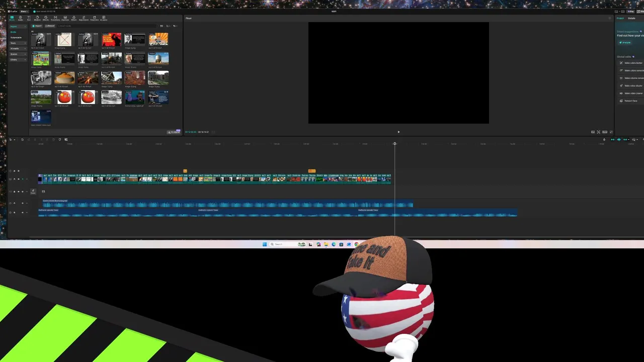The image size is (644, 362).
Task: Open the filter dropdown in media panel
Action: [175, 26]
